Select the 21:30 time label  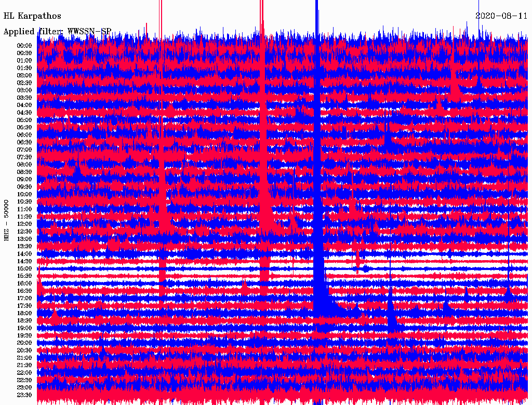tap(24, 366)
